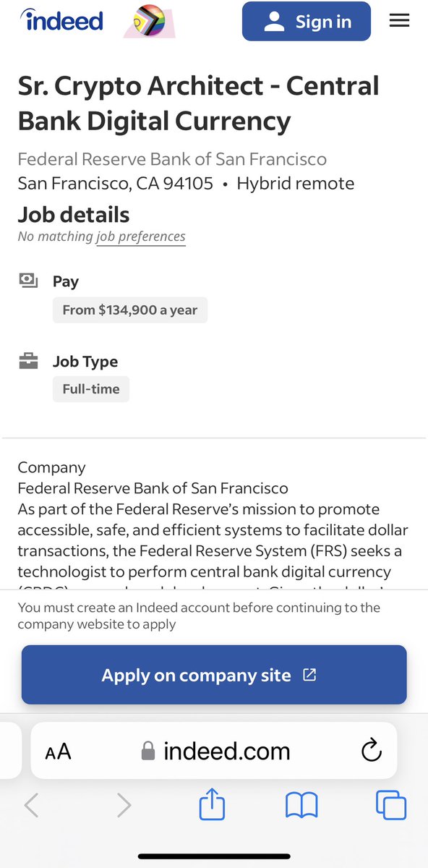This screenshot has height=868, width=428.
Task: Go back with the left chevron
Action: [x=31, y=805]
